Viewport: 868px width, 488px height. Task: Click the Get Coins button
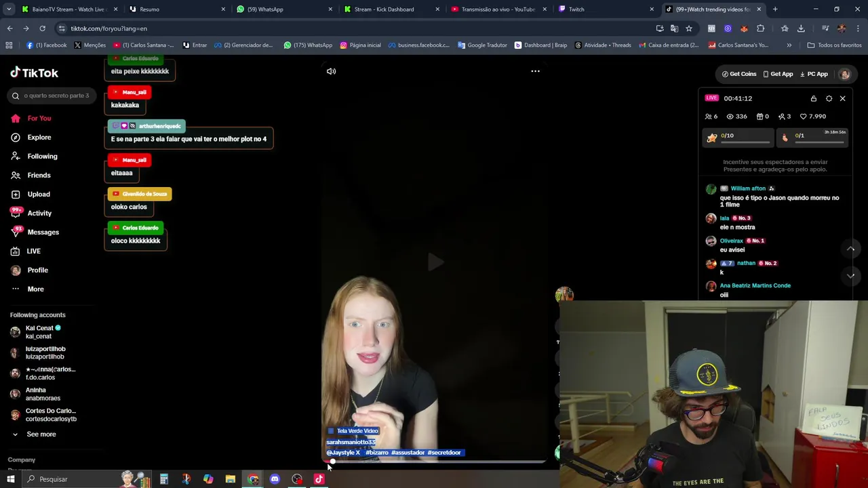[739, 74]
